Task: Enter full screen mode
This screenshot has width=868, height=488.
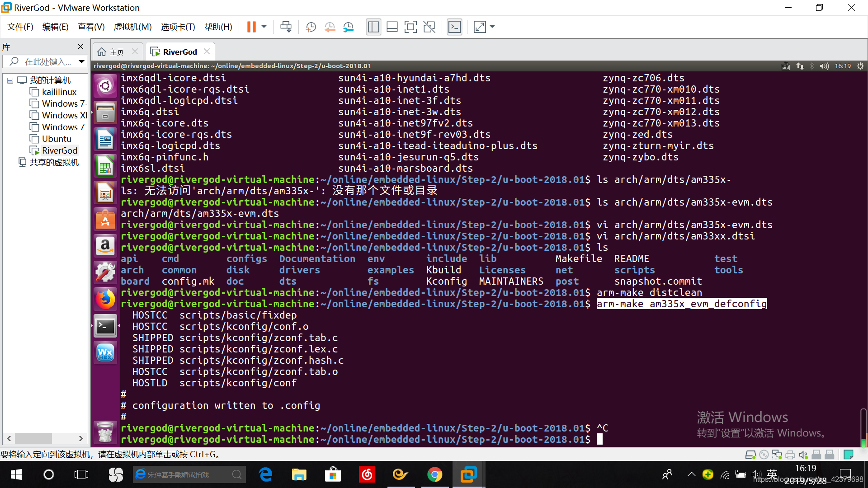Action: click(x=410, y=27)
